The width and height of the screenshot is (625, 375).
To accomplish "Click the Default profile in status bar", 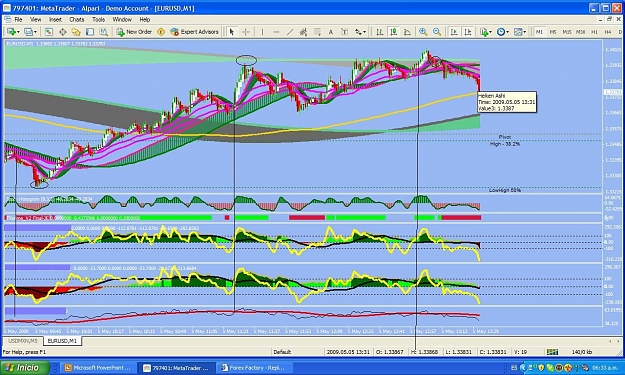I will pyautogui.click(x=282, y=352).
